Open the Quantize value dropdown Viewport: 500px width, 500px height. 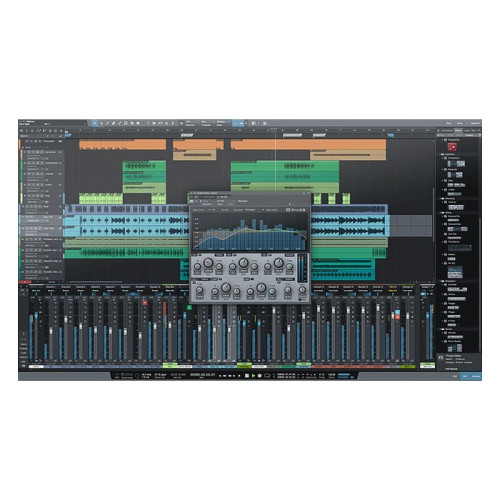click(192, 121)
